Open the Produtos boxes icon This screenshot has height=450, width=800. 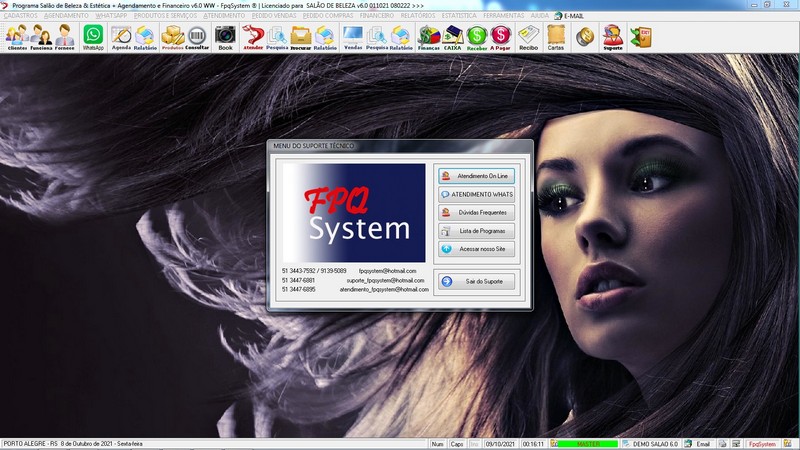[172, 37]
